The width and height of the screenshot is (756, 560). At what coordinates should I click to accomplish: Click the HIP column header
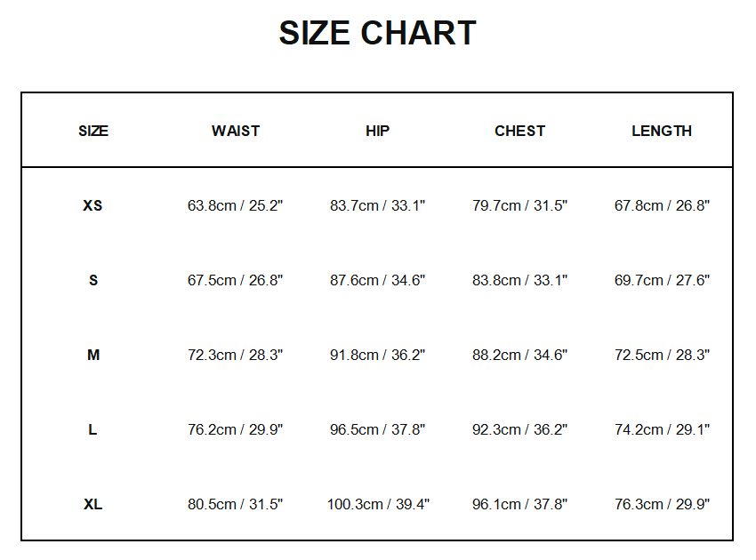coord(378,131)
